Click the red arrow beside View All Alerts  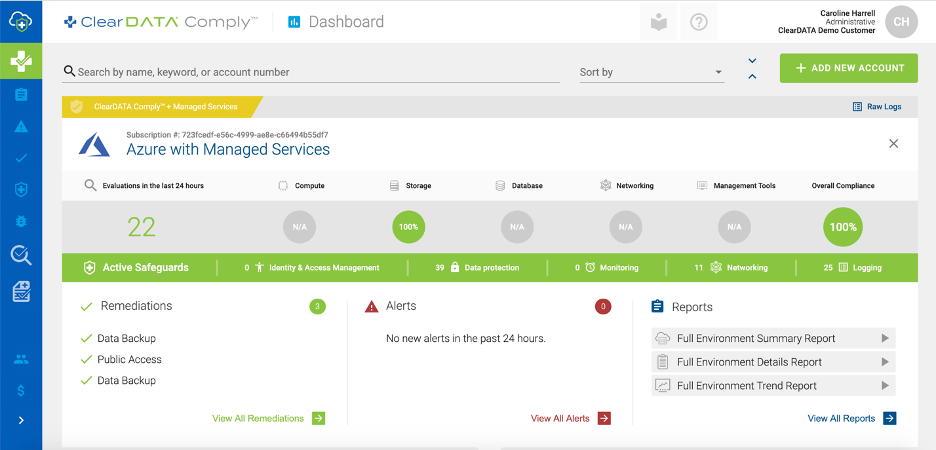(x=604, y=418)
